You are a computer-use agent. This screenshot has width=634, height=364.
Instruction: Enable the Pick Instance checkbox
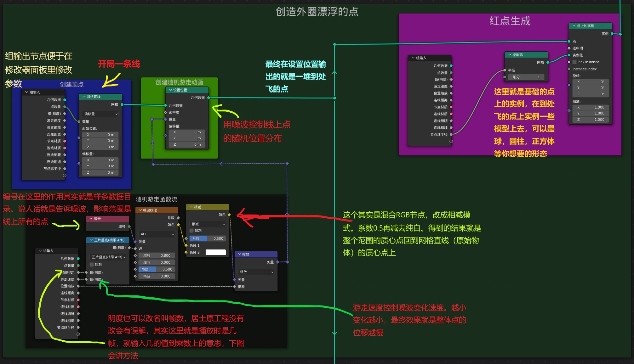[574, 62]
